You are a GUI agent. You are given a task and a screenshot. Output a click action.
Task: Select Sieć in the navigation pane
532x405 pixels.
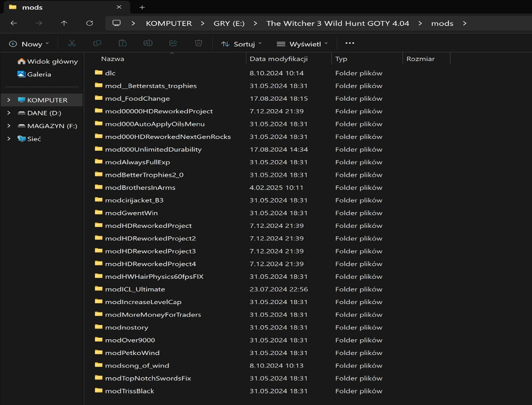coord(29,139)
